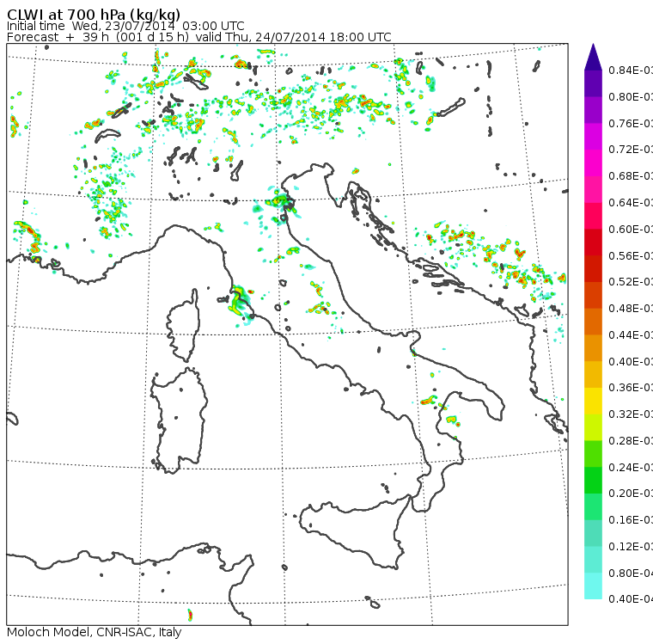653x644 pixels.
Task: Click the 'Moloch Model, CNR-ISAC, Italy' caption
Action: 95,632
